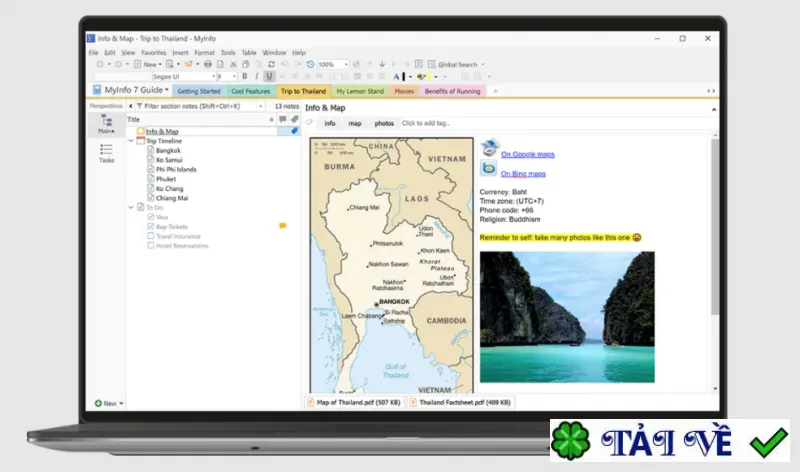Open the Favorites menu
This screenshot has width=800, height=472.
(154, 53)
